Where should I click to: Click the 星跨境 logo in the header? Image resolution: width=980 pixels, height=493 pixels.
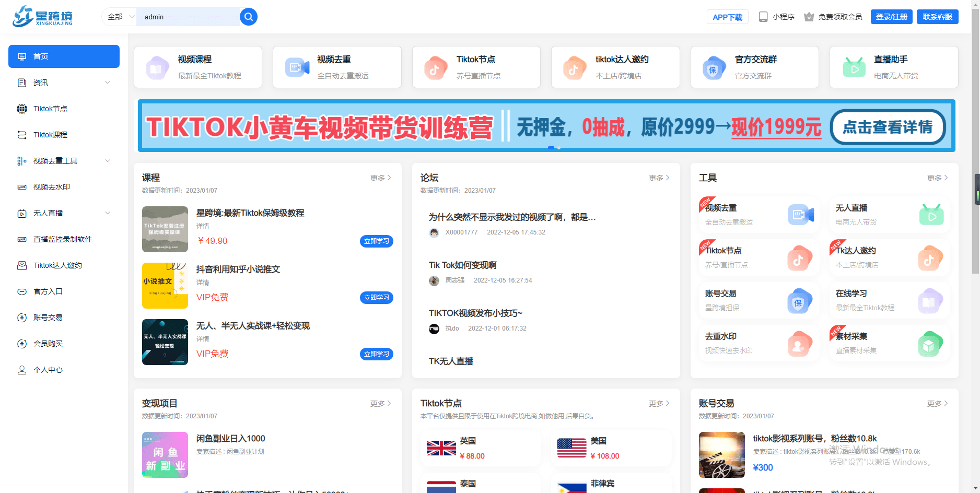43,17
